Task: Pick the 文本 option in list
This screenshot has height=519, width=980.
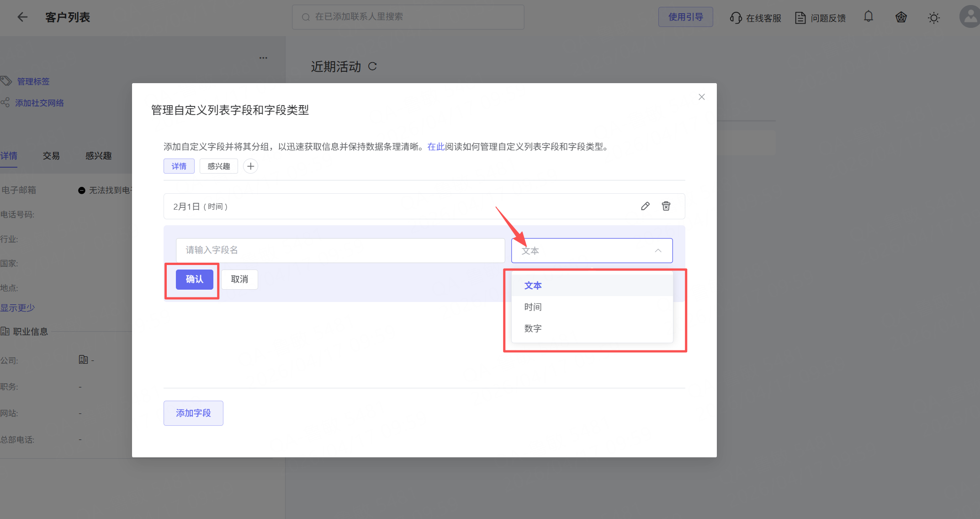Action: point(533,286)
